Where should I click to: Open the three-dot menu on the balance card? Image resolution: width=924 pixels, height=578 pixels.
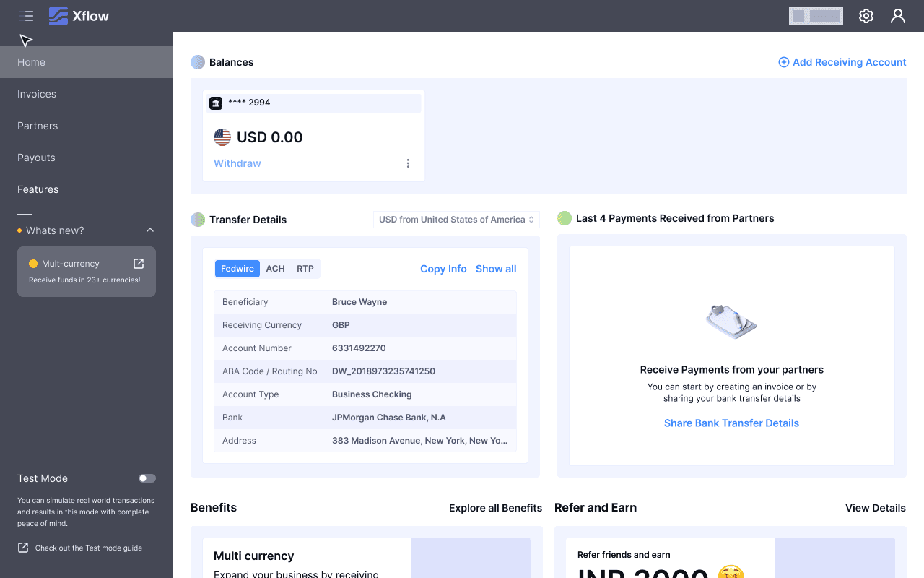408,163
